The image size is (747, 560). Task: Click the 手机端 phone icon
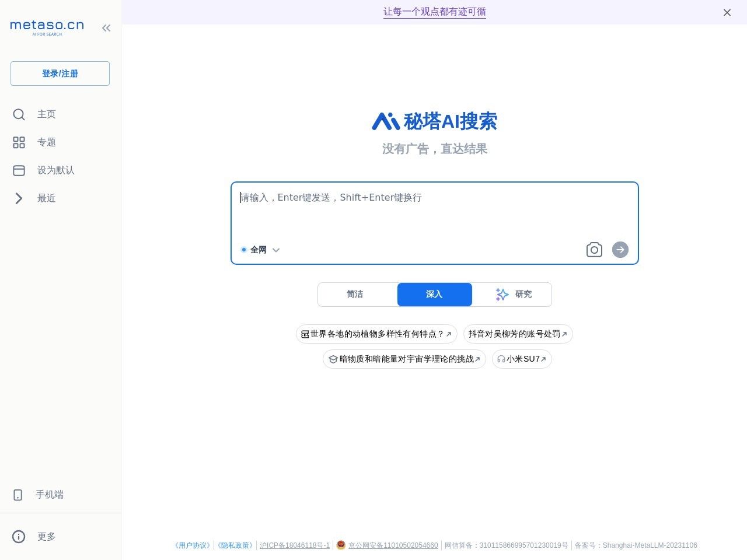click(18, 495)
